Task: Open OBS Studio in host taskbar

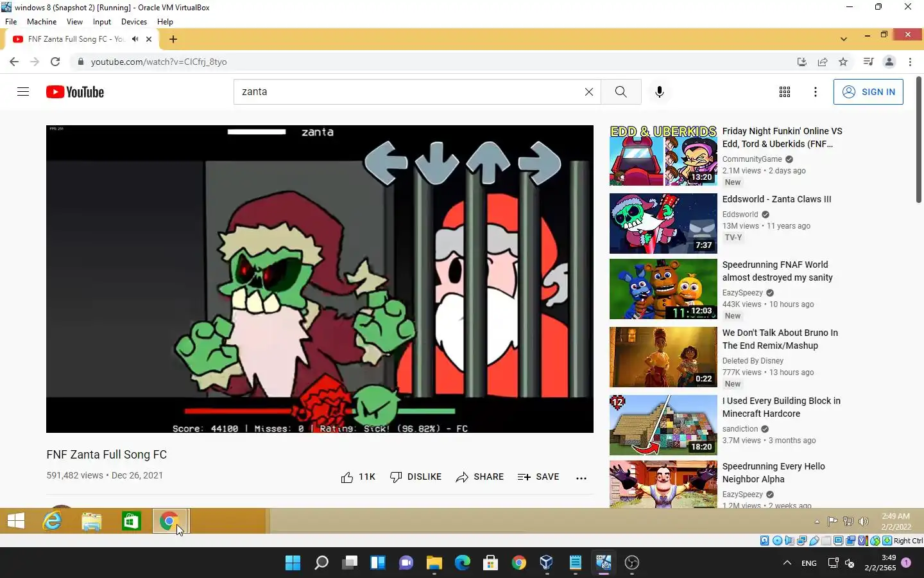Action: pyautogui.click(x=632, y=563)
